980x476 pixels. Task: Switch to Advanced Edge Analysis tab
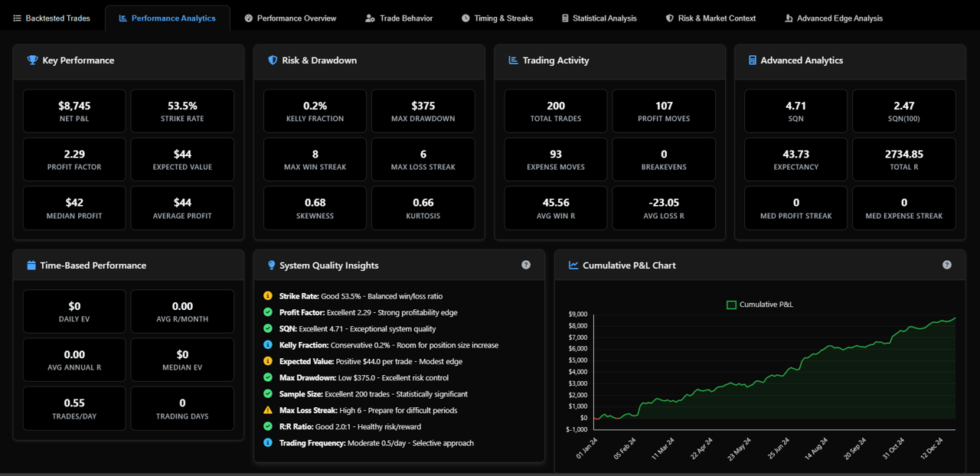pyautogui.click(x=834, y=18)
